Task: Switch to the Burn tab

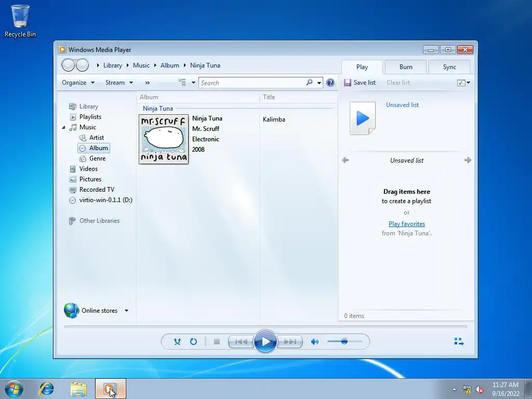Action: [406, 67]
